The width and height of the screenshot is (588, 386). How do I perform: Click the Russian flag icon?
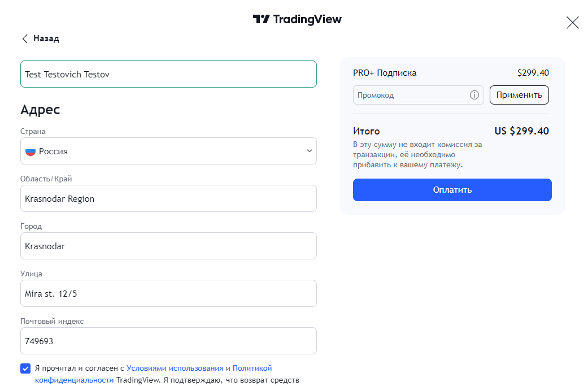pyautogui.click(x=31, y=151)
